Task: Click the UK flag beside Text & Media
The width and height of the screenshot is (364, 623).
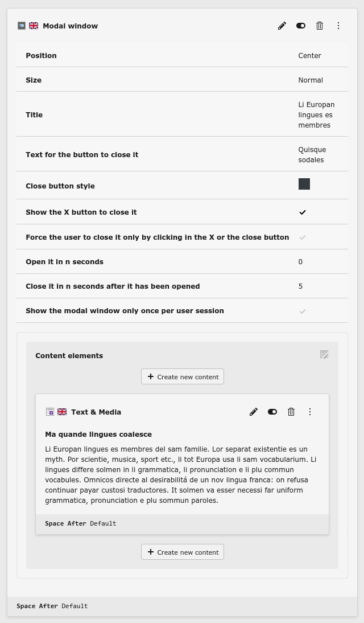Action: [x=62, y=412]
